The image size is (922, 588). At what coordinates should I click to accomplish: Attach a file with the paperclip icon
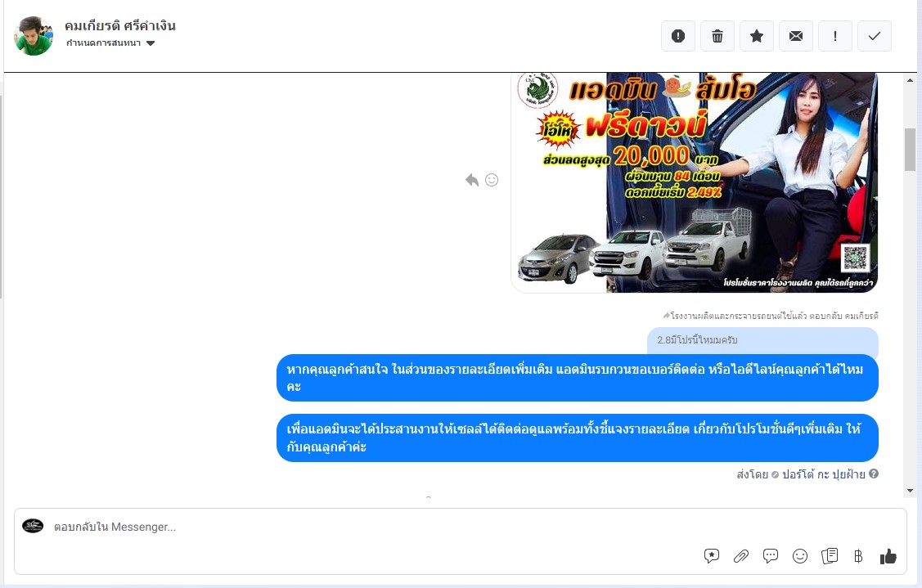(741, 556)
